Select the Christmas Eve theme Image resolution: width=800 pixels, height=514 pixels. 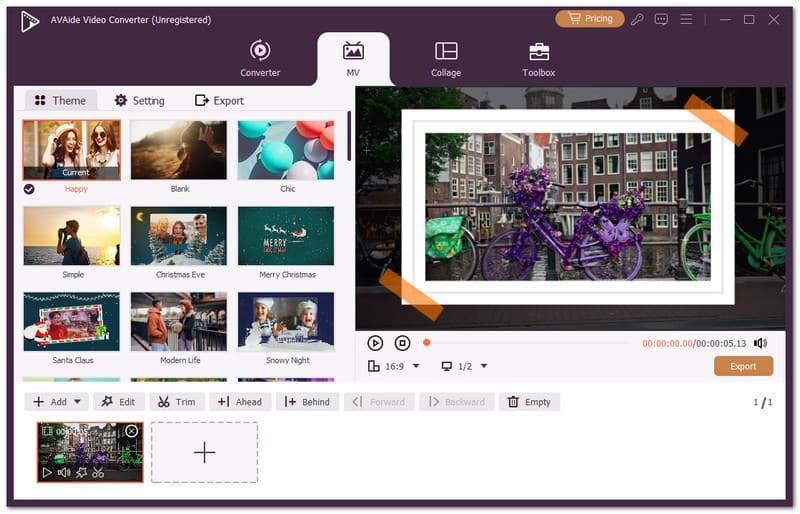(x=179, y=236)
